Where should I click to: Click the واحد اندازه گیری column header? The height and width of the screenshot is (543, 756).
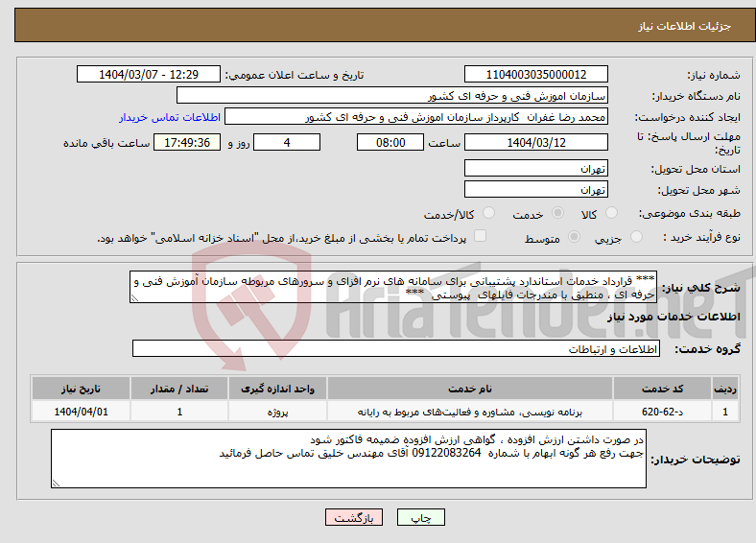point(277,389)
